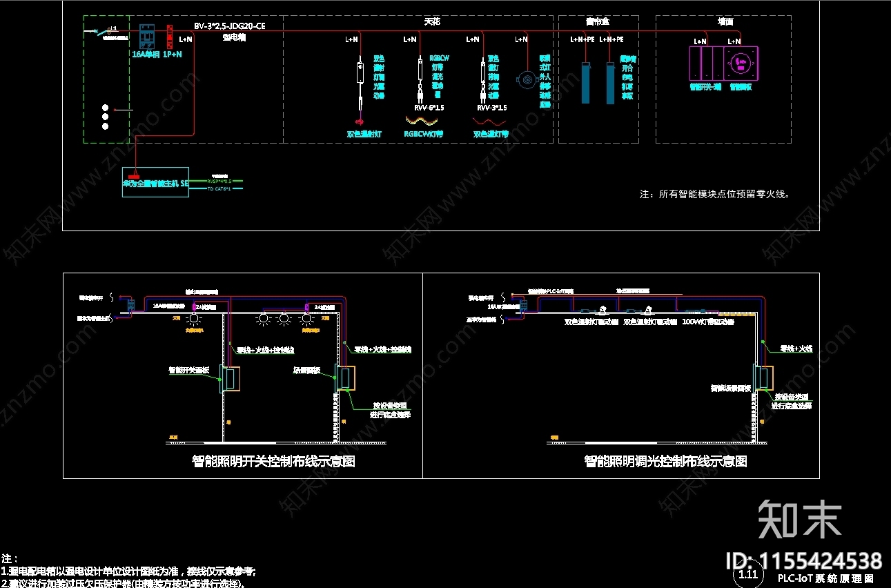Click the cyan 1P+N label
The width and height of the screenshot is (891, 588).
pos(173,53)
